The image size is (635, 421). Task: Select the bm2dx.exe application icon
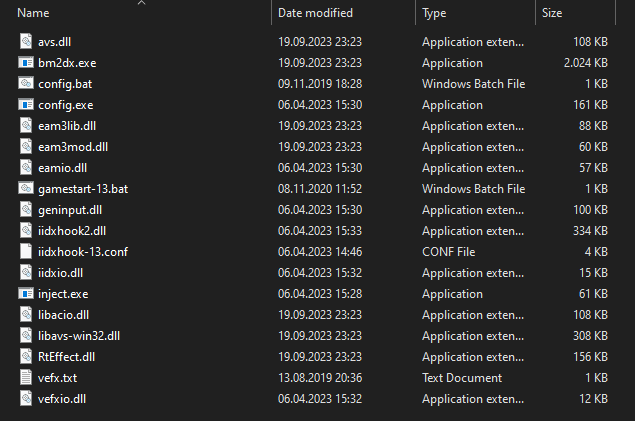[27, 63]
